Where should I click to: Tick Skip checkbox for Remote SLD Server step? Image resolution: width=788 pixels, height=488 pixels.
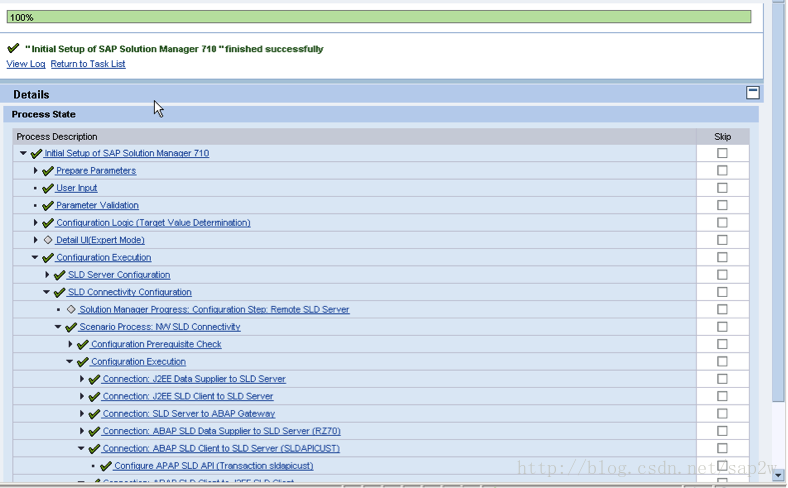722,309
